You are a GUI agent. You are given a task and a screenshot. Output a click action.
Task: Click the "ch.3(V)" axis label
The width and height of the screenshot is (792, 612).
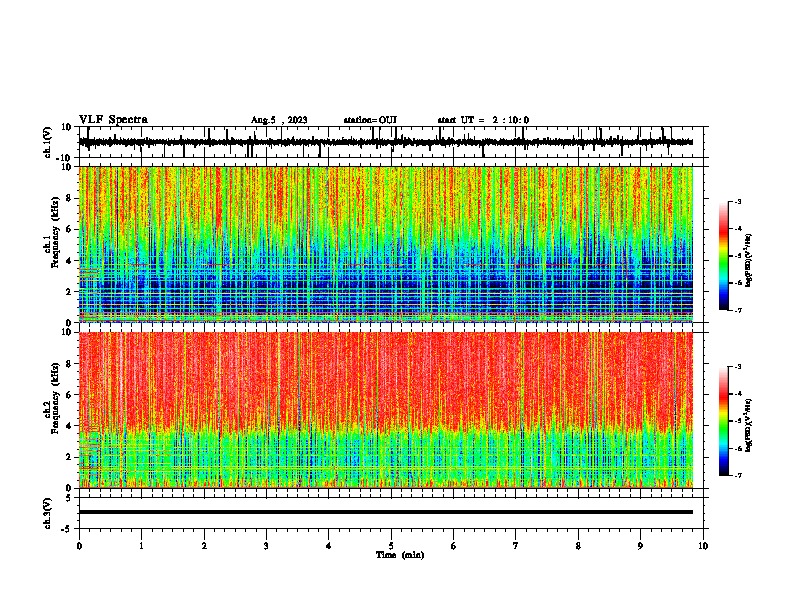[48, 514]
